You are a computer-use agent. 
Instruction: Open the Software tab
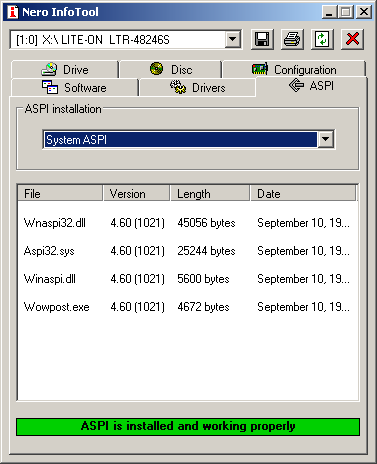[74, 88]
